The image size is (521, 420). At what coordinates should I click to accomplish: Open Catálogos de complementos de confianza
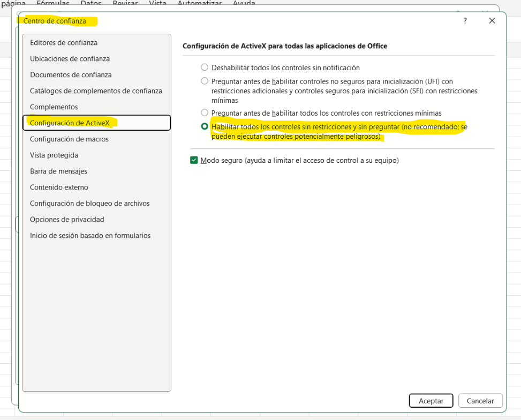click(x=96, y=91)
